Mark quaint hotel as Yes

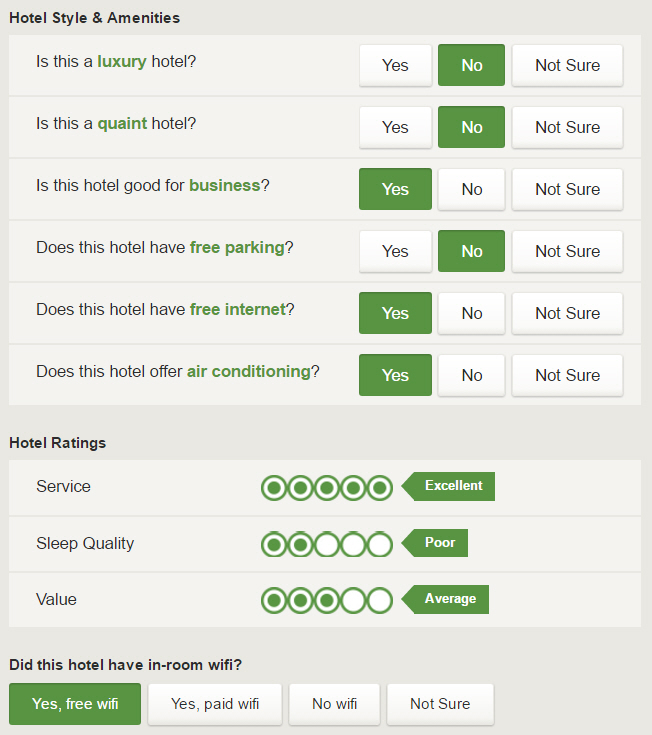click(395, 127)
